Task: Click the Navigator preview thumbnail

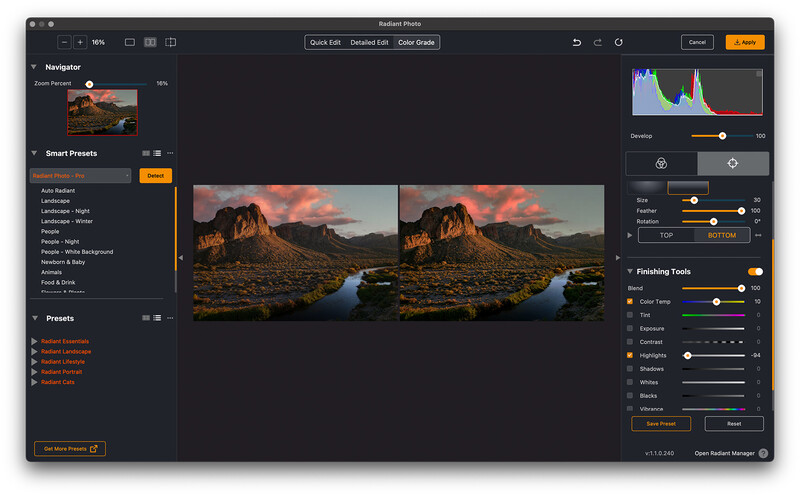Action: coord(102,112)
